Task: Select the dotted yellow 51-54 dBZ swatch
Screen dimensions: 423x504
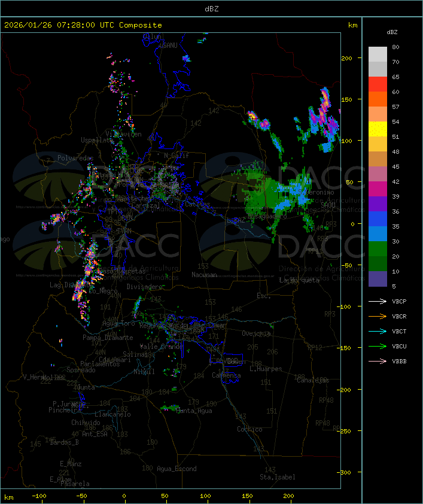Action: 378,129
